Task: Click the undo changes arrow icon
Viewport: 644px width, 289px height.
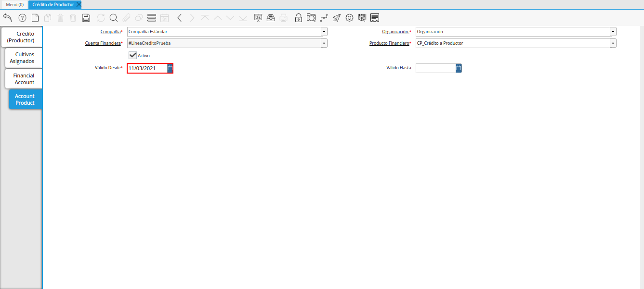Action: tap(7, 18)
